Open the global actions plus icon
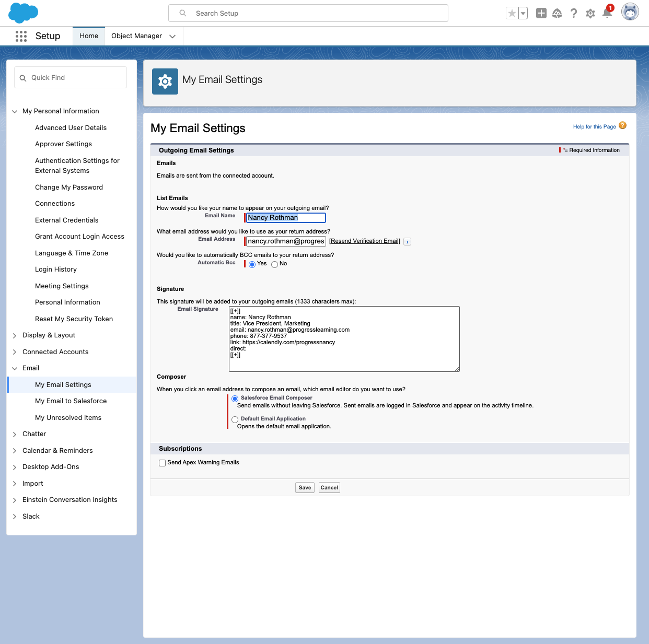This screenshot has width=649, height=644. pos(541,14)
